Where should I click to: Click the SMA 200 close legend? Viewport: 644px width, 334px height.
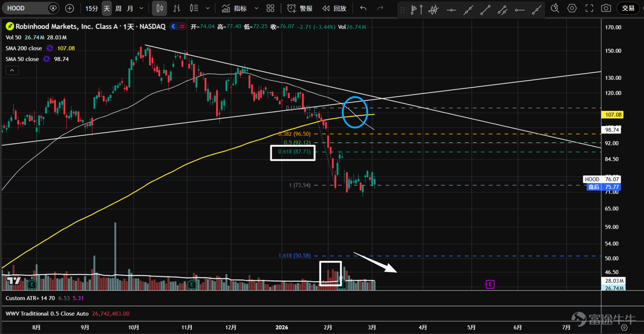pos(24,48)
